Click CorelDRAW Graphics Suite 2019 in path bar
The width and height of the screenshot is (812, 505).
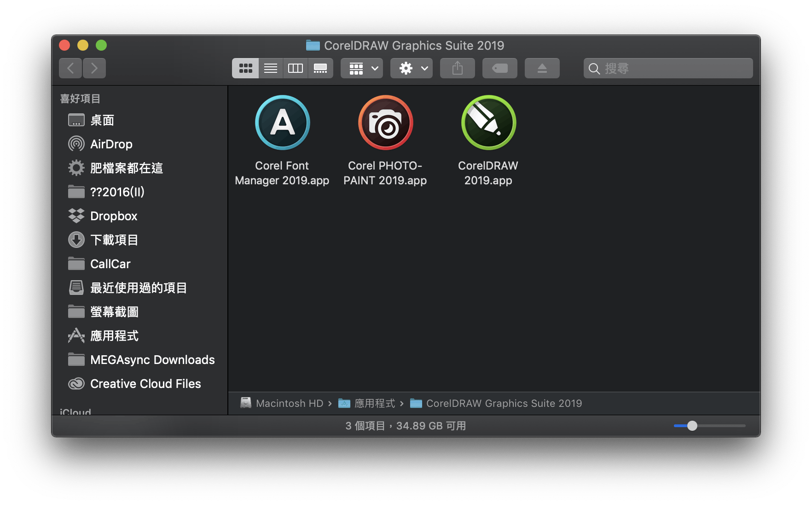click(x=496, y=403)
